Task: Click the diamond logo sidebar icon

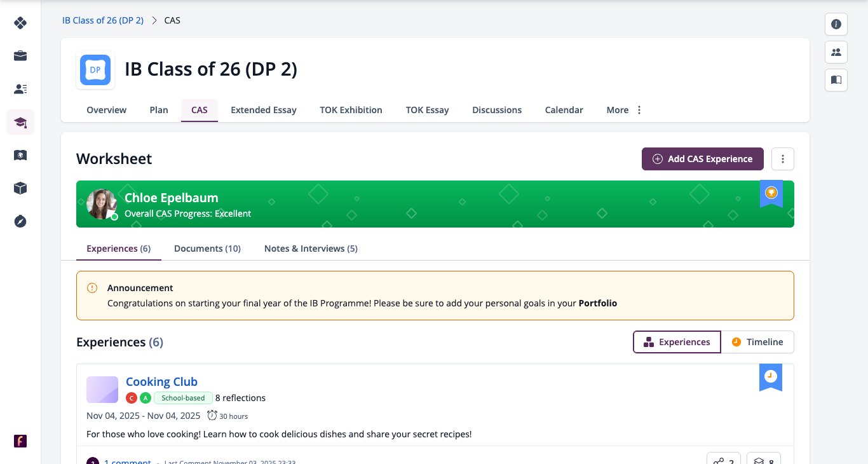Action: coord(20,23)
